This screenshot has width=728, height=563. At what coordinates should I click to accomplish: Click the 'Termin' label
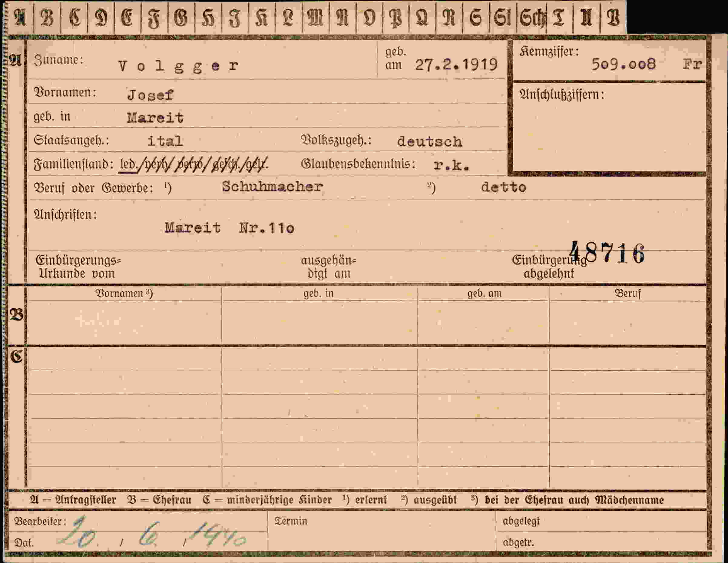[290, 521]
